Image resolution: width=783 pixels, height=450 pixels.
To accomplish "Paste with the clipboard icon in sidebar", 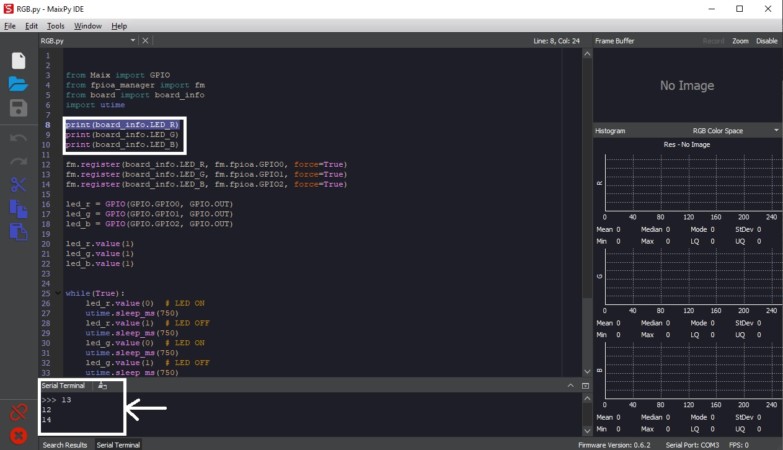I will [x=18, y=232].
